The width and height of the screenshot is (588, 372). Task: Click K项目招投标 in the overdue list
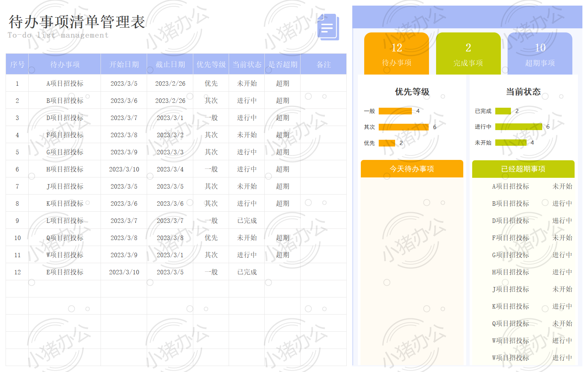click(x=511, y=306)
